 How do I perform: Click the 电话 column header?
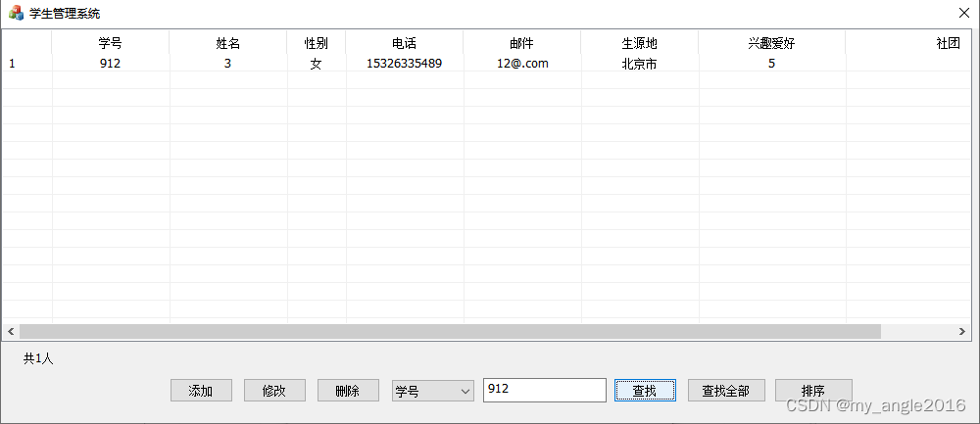tap(405, 43)
